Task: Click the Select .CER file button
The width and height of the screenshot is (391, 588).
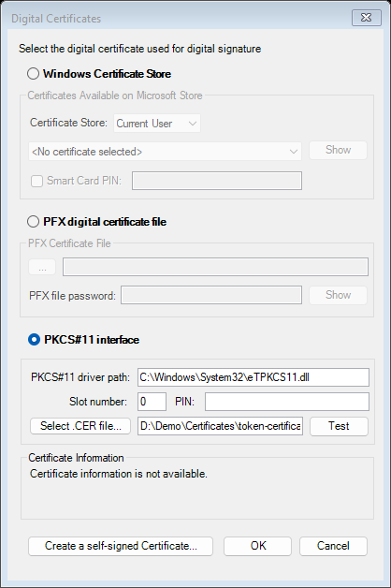Action: point(80,426)
